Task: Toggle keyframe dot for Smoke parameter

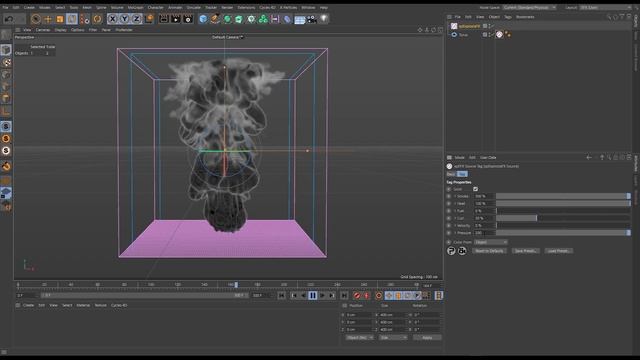Action: (449, 196)
